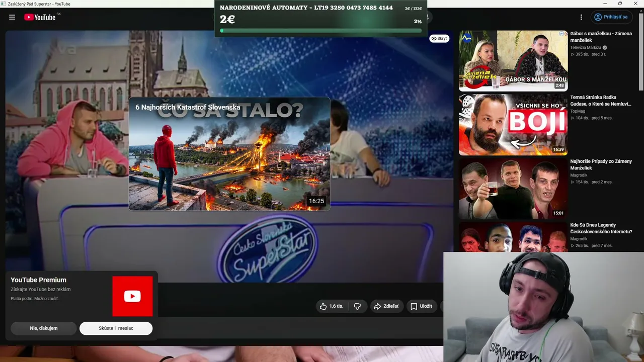Image resolution: width=644 pixels, height=362 pixels.
Task: Like the video with 1,6 tis. likes
Action: point(332,306)
